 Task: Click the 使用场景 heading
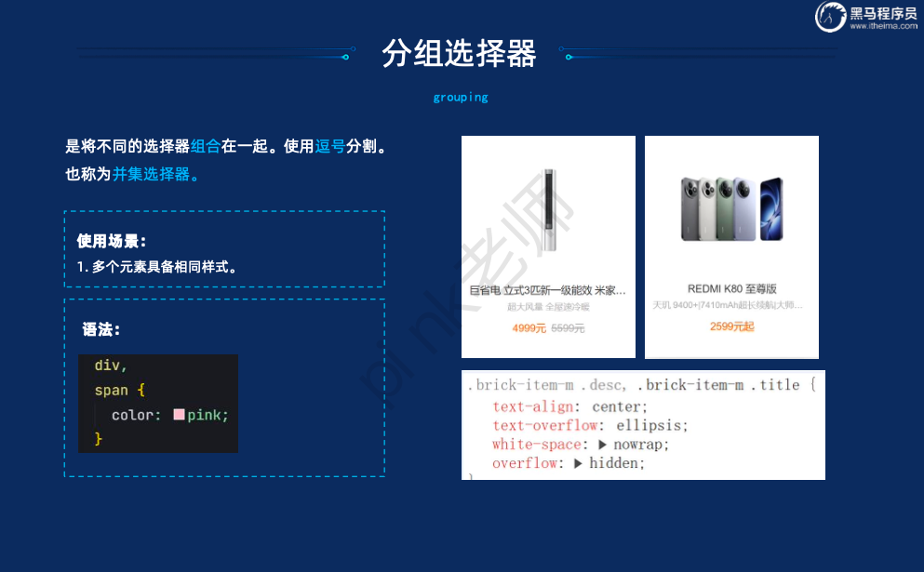click(112, 241)
